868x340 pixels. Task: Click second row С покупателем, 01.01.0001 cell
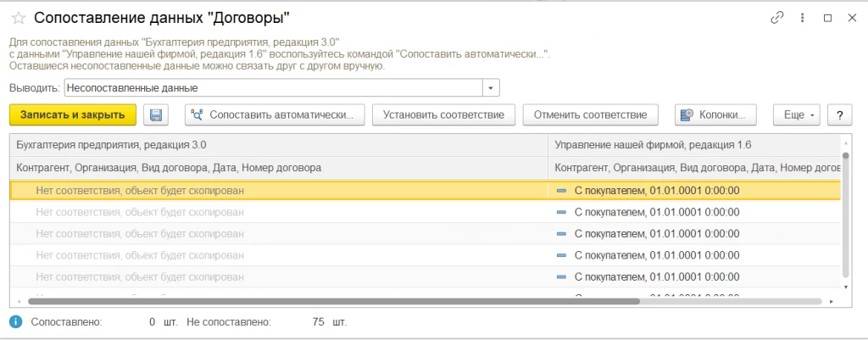pyautogui.click(x=695, y=212)
